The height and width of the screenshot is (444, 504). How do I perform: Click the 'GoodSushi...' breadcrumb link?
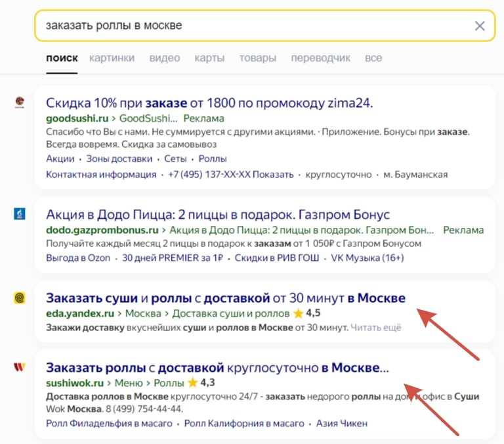[148, 118]
